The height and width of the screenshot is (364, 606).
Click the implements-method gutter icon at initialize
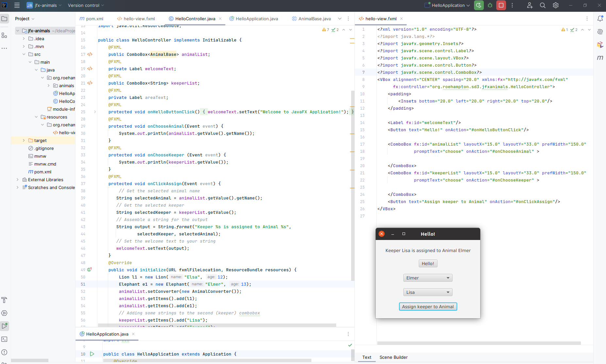[90, 270]
